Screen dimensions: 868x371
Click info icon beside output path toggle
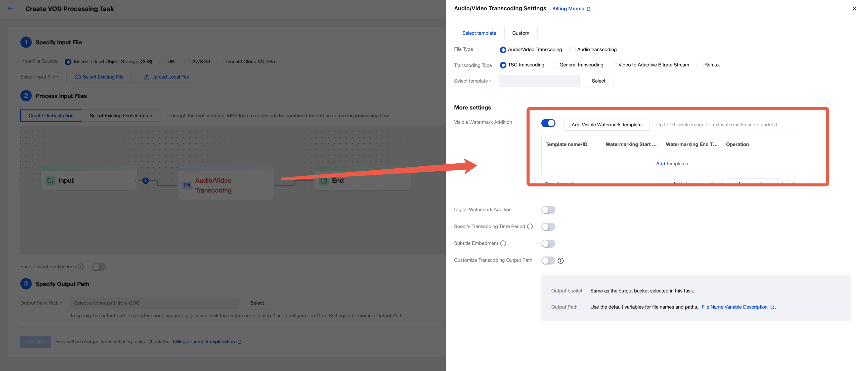click(561, 260)
